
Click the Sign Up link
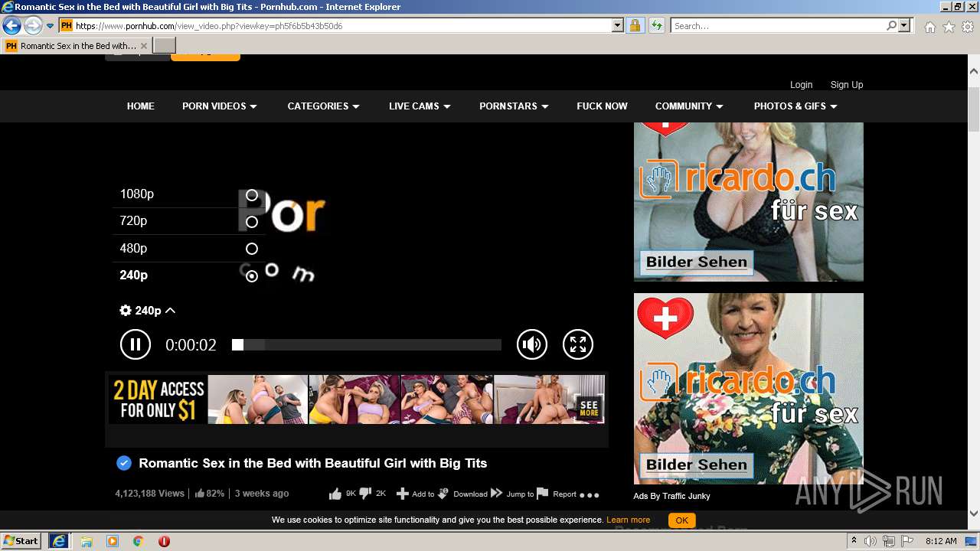click(847, 85)
